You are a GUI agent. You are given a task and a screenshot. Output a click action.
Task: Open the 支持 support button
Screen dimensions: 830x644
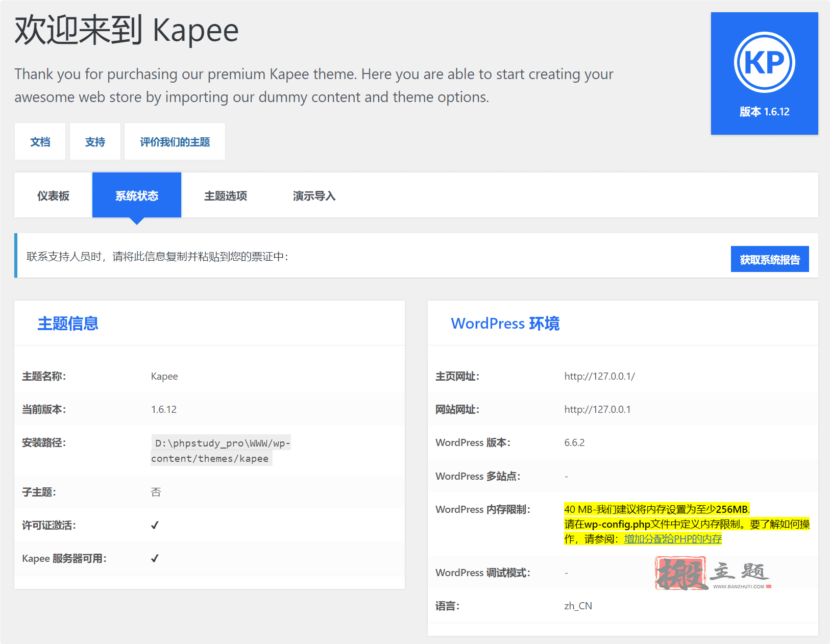point(95,142)
